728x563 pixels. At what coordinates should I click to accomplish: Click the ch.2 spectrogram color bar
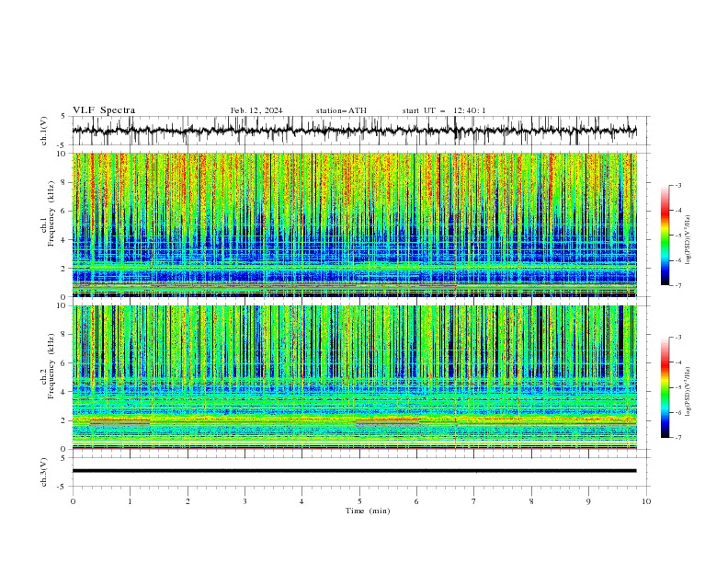pos(665,387)
